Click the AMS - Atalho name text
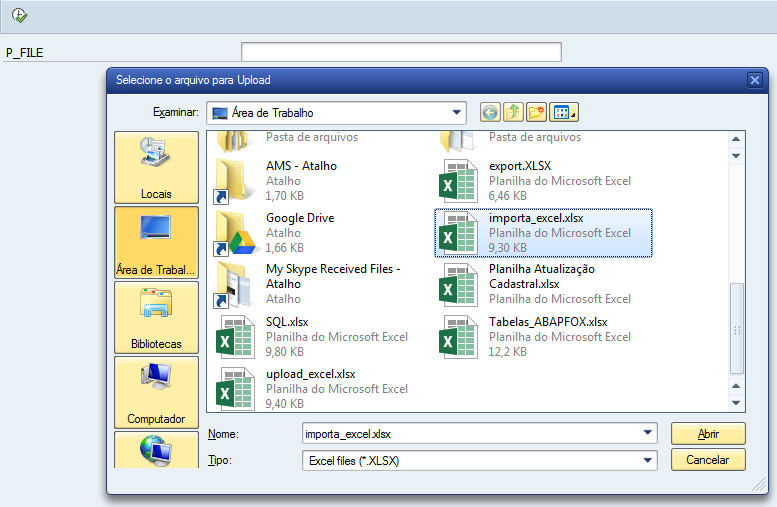This screenshot has height=507, width=777. pyautogui.click(x=301, y=166)
